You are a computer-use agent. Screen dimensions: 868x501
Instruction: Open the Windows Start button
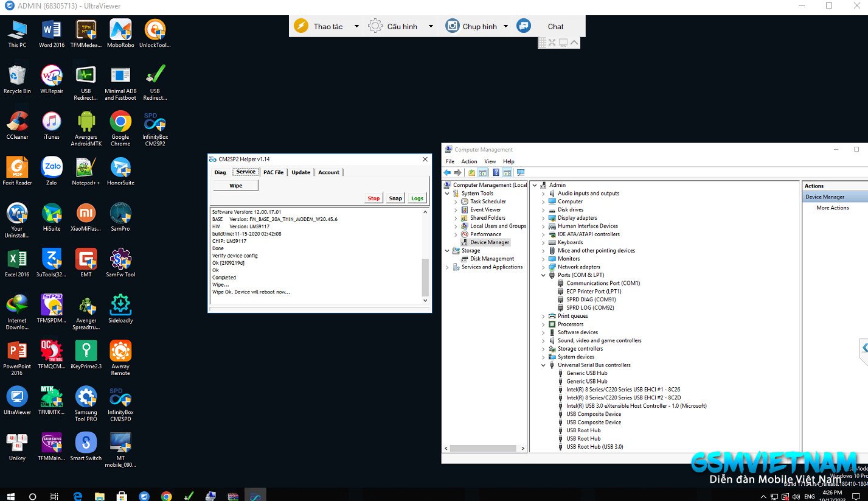tap(11, 496)
